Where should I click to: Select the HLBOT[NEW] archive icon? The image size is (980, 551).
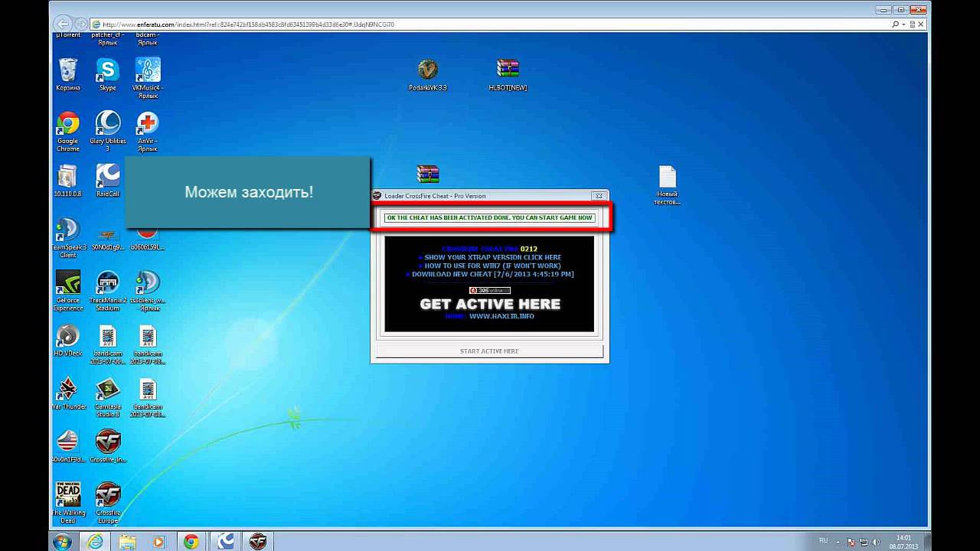pyautogui.click(x=508, y=74)
